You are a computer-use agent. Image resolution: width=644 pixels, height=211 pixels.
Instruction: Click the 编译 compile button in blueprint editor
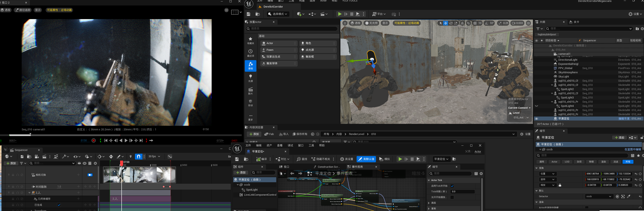coord(261,159)
